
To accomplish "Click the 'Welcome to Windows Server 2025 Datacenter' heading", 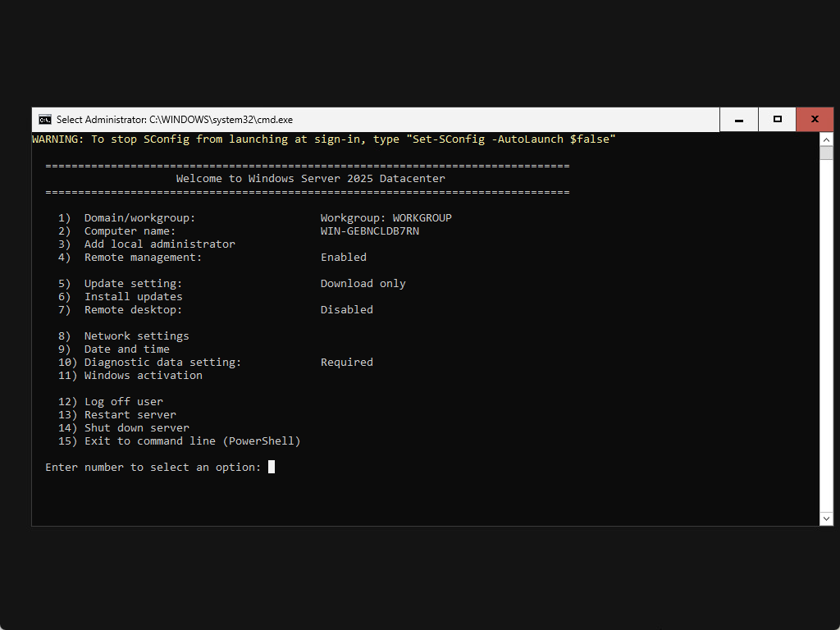I will 311,178.
